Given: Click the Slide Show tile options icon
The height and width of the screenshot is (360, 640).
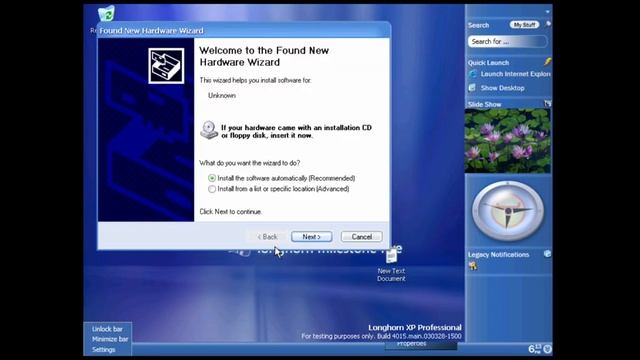Looking at the screenshot, I should pyautogui.click(x=547, y=104).
